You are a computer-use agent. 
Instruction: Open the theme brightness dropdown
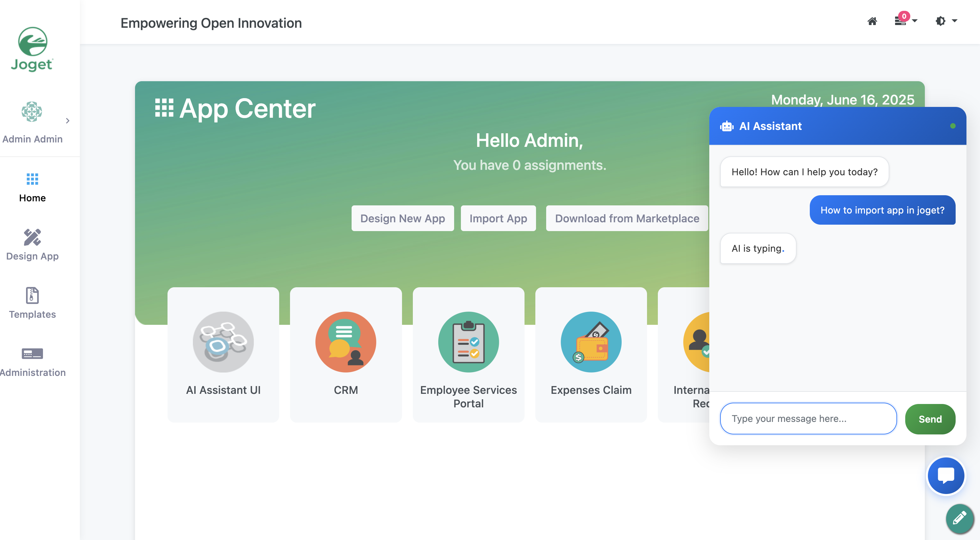pos(945,21)
